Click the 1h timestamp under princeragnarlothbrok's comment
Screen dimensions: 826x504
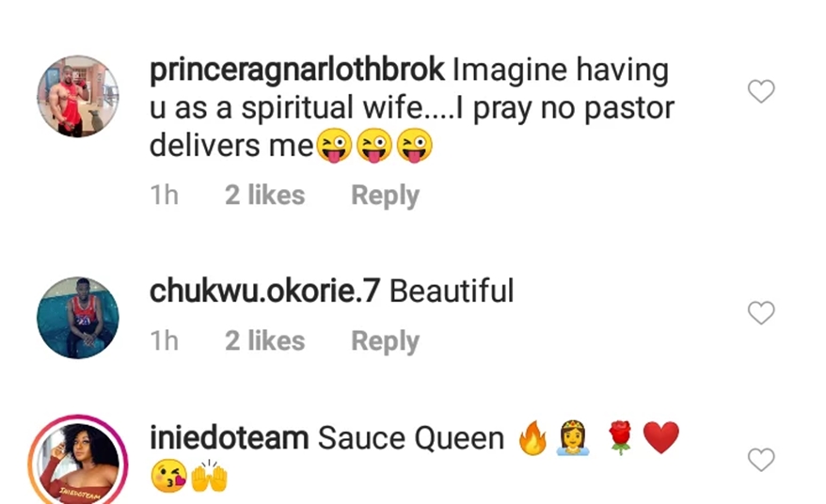coord(164,196)
